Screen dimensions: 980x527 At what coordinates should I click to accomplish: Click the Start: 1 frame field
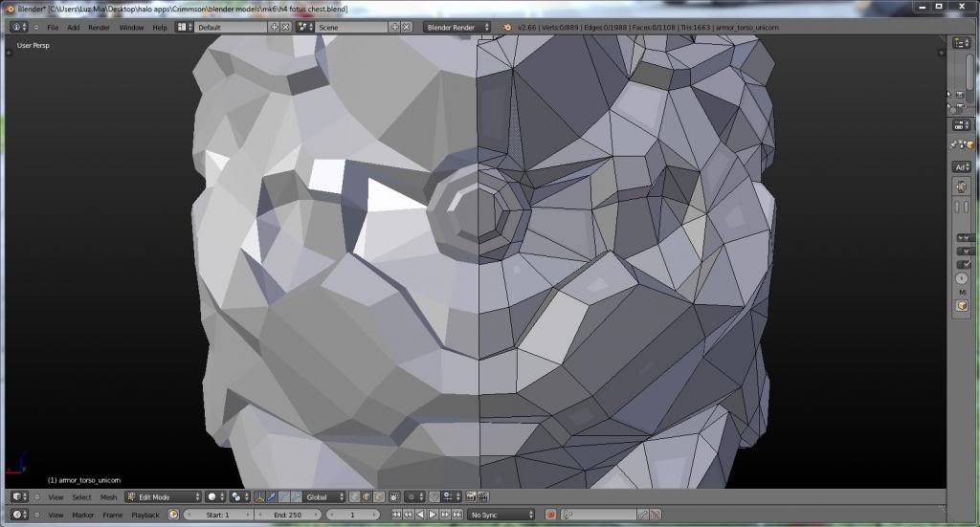click(218, 515)
